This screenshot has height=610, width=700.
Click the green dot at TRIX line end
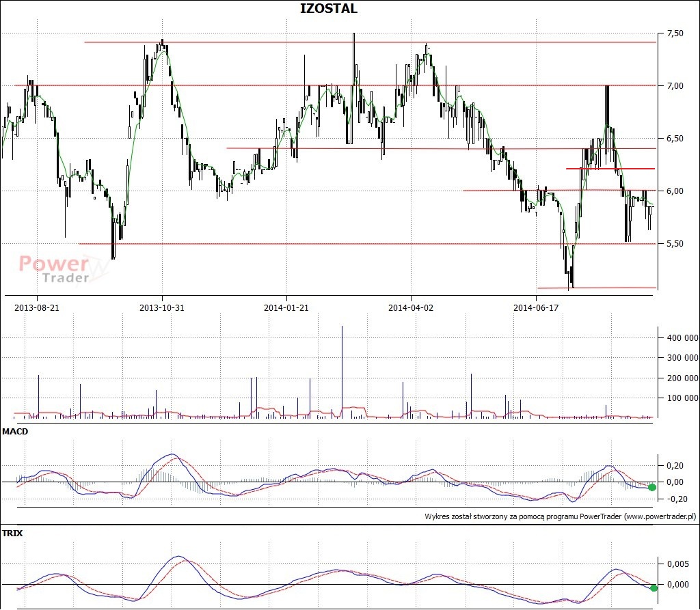click(x=654, y=588)
